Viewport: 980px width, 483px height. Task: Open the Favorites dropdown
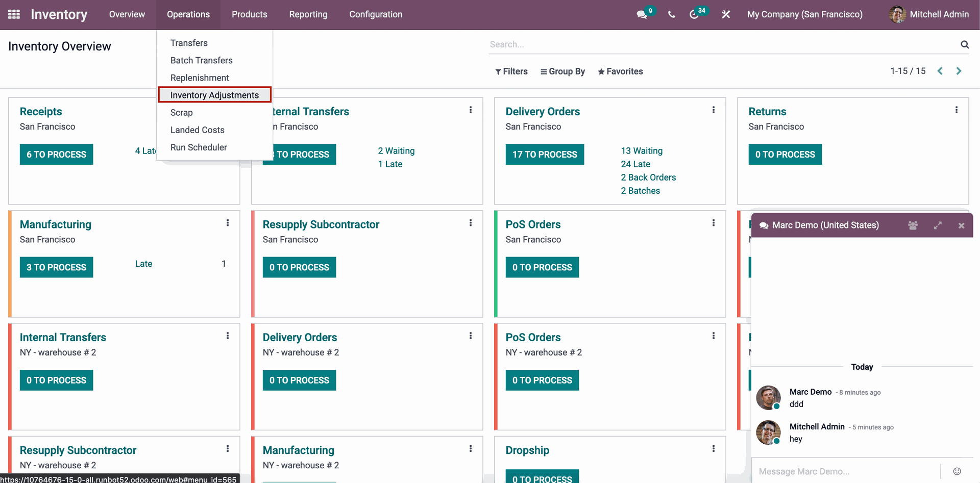tap(620, 71)
